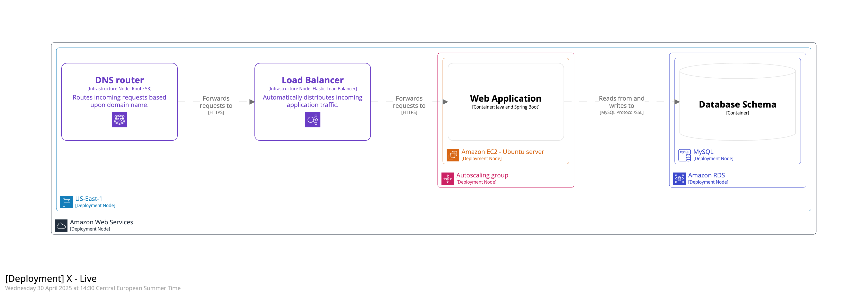Screen dimensions: 868x295
Task: Click the arrowhead pointing into Load Balancer
Action: coord(252,102)
